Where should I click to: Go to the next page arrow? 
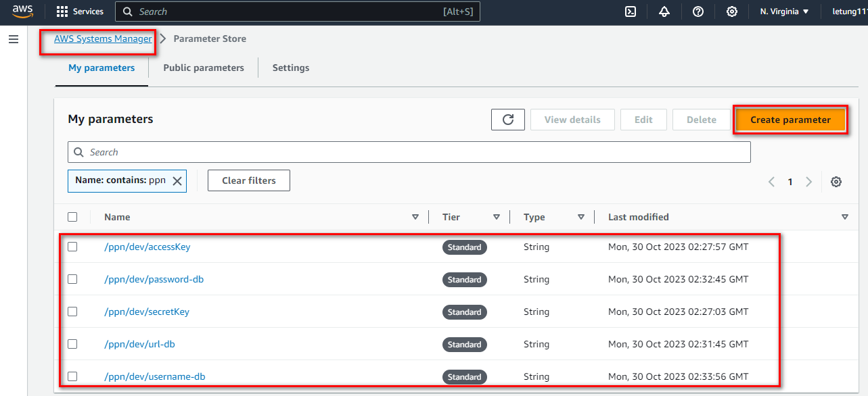808,182
